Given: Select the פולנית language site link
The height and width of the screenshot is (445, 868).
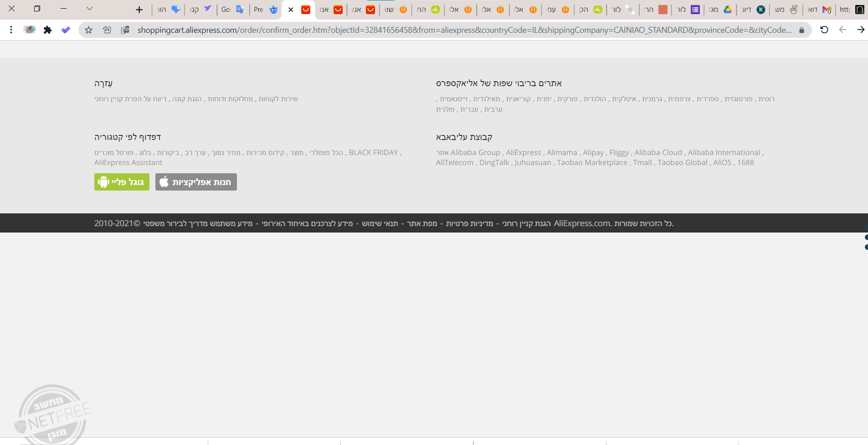Looking at the screenshot, I should coord(445,109).
